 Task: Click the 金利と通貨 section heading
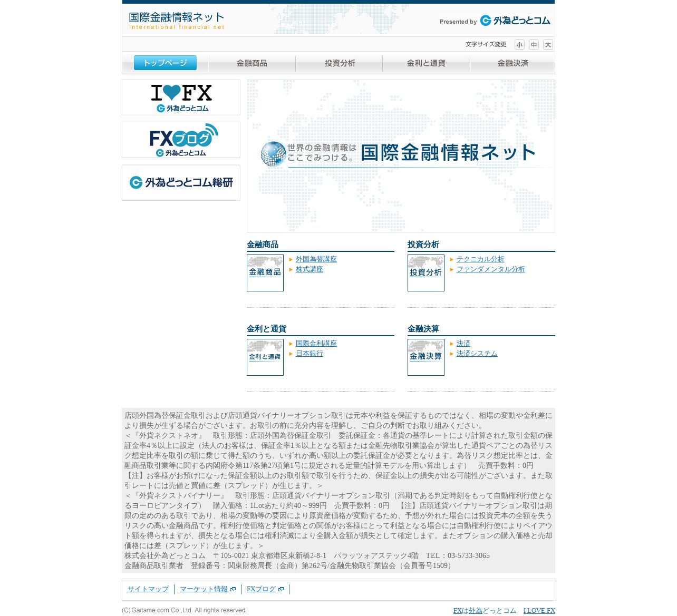[x=266, y=329]
